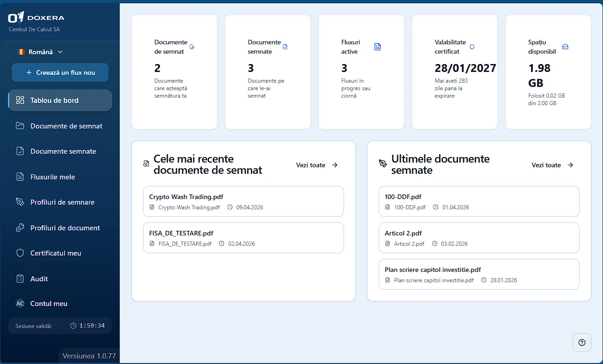Click the Romanian flag icon
The height and width of the screenshot is (364, 603).
[x=21, y=52]
